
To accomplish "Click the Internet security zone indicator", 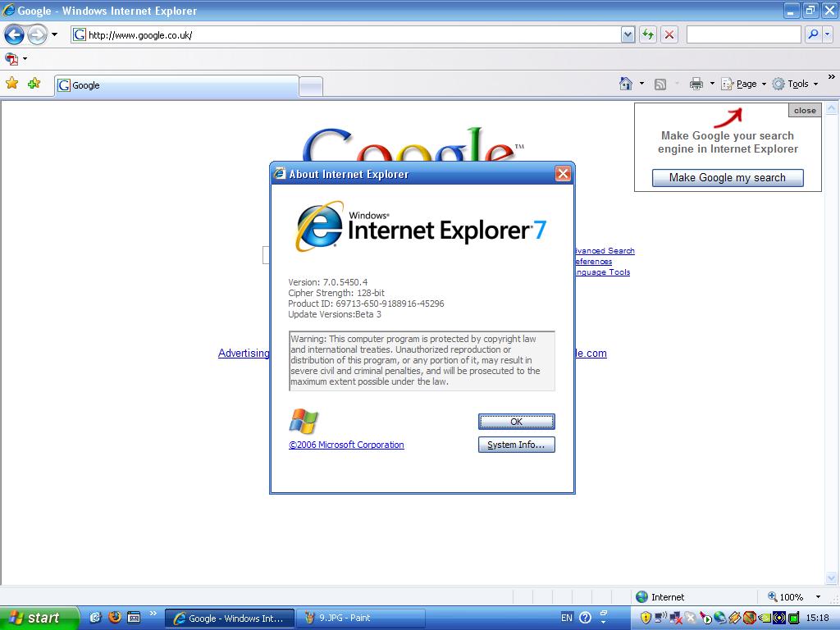I will pyautogui.click(x=660, y=597).
